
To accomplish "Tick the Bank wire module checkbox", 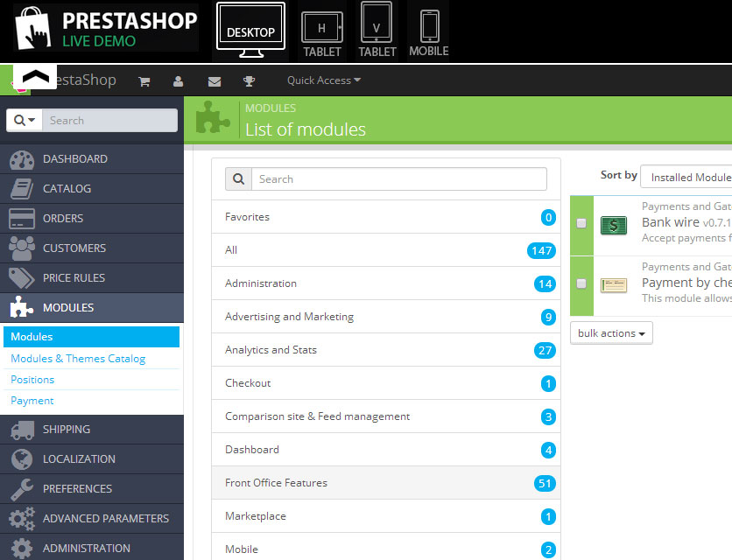I will 581,223.
